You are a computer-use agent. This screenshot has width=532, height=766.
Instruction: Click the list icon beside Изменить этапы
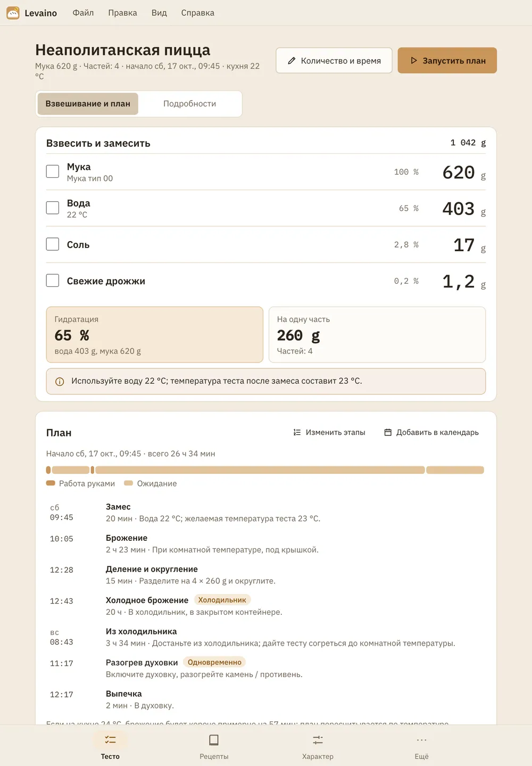(297, 432)
